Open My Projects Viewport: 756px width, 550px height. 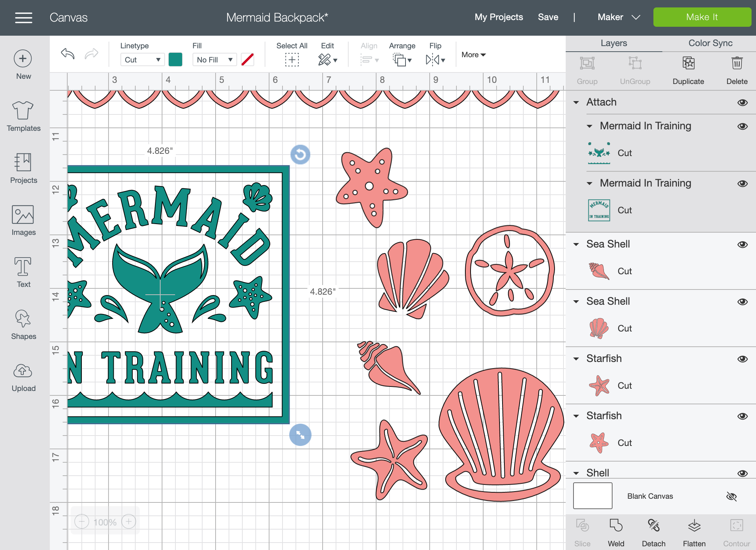[x=498, y=17]
